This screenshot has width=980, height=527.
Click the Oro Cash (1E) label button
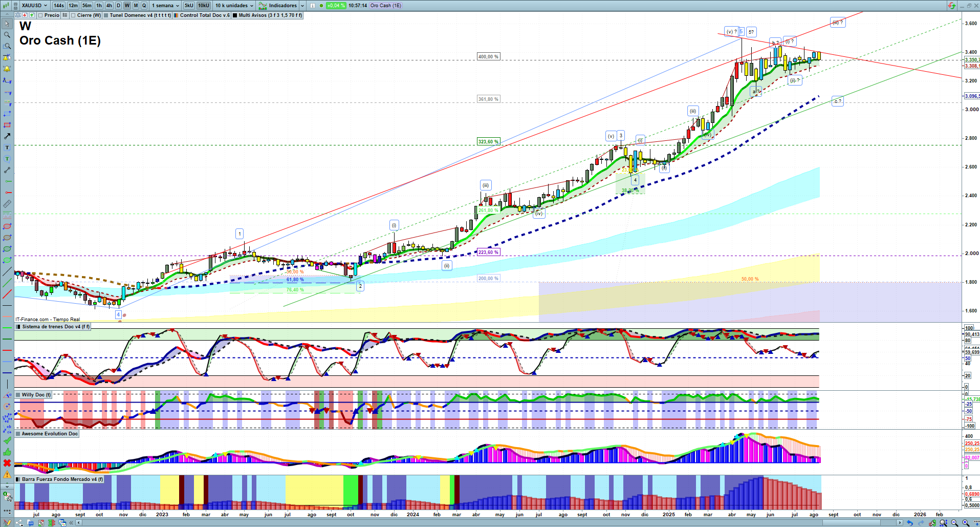(386, 6)
